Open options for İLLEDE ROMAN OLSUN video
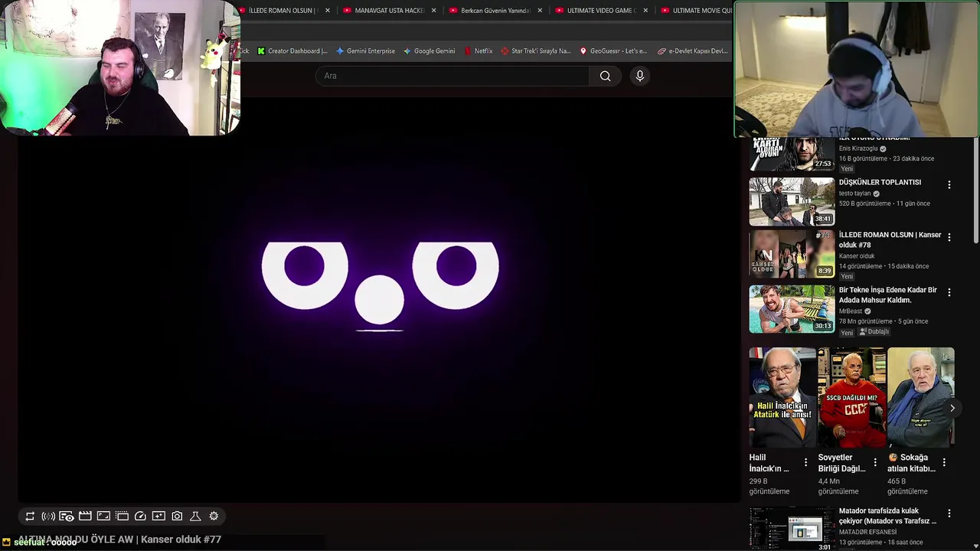This screenshot has width=980, height=551. point(949,238)
